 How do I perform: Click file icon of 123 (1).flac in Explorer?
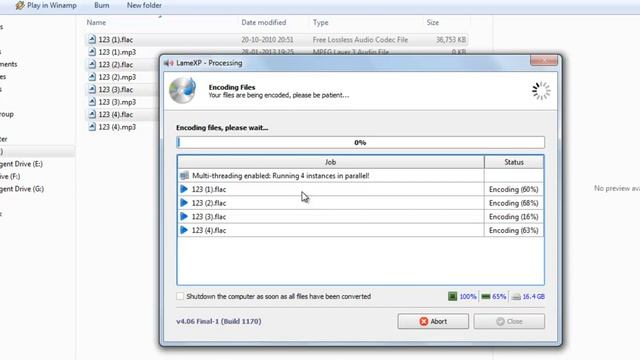coord(92,39)
